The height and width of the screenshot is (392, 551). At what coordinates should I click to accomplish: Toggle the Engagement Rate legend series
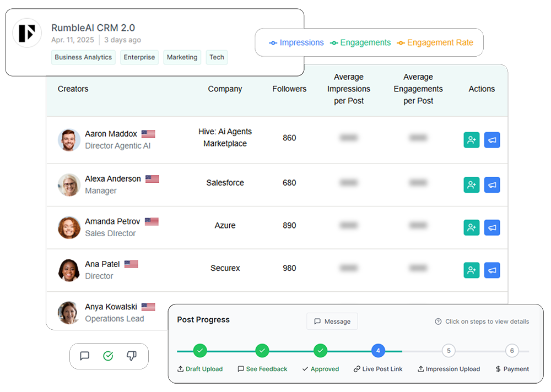click(435, 43)
